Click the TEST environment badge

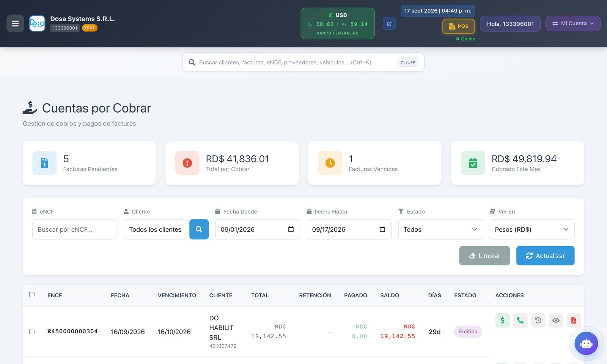coord(90,28)
